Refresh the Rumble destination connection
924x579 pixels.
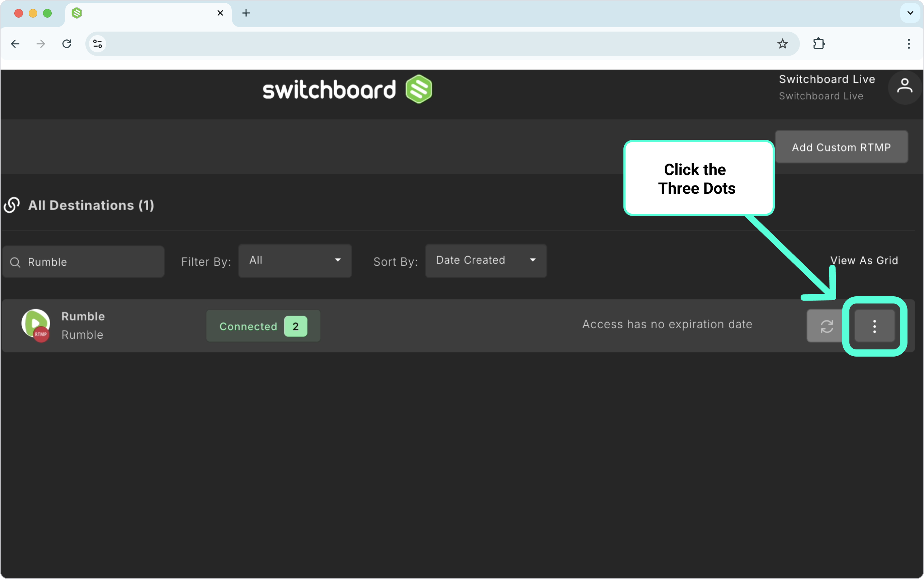826,326
